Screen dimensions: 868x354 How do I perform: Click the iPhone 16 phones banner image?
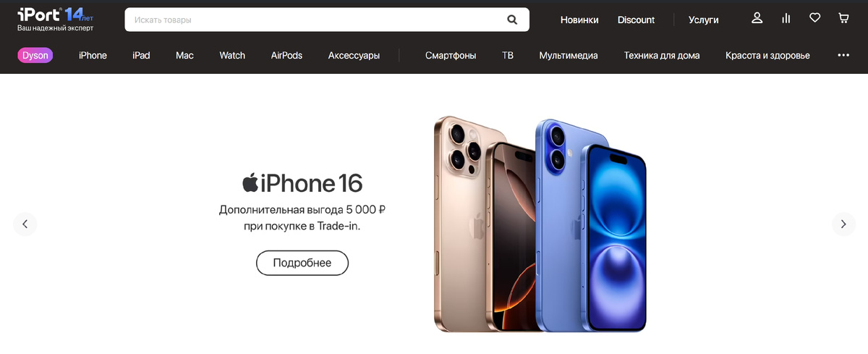(x=540, y=223)
